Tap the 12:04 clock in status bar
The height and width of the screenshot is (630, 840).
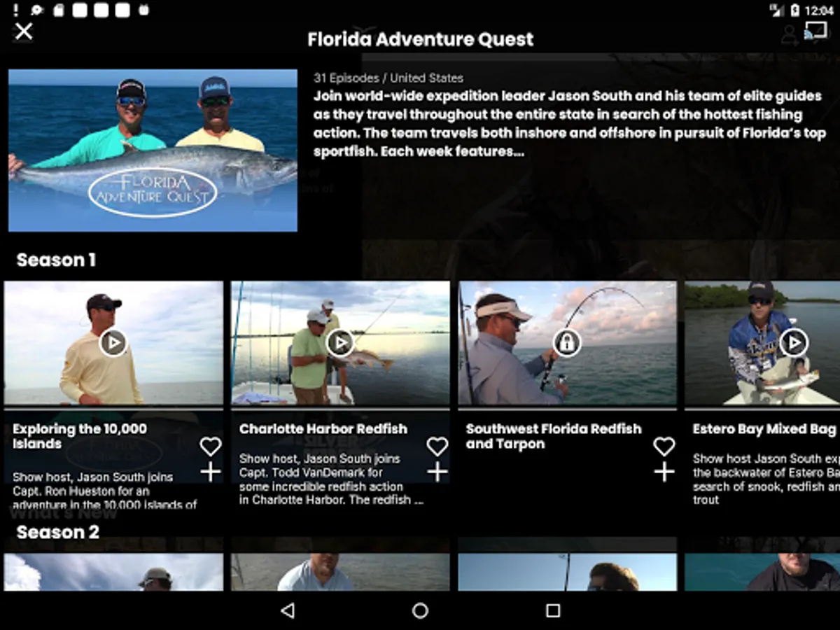click(x=819, y=10)
